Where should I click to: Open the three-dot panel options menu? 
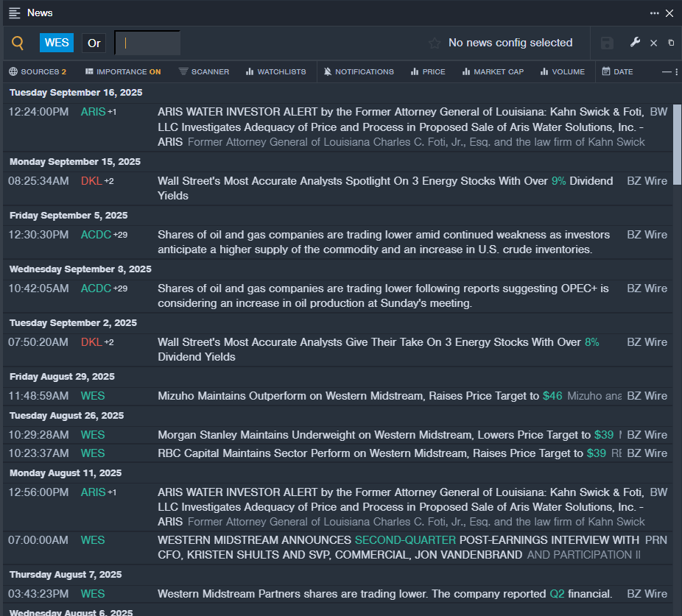pyautogui.click(x=654, y=13)
